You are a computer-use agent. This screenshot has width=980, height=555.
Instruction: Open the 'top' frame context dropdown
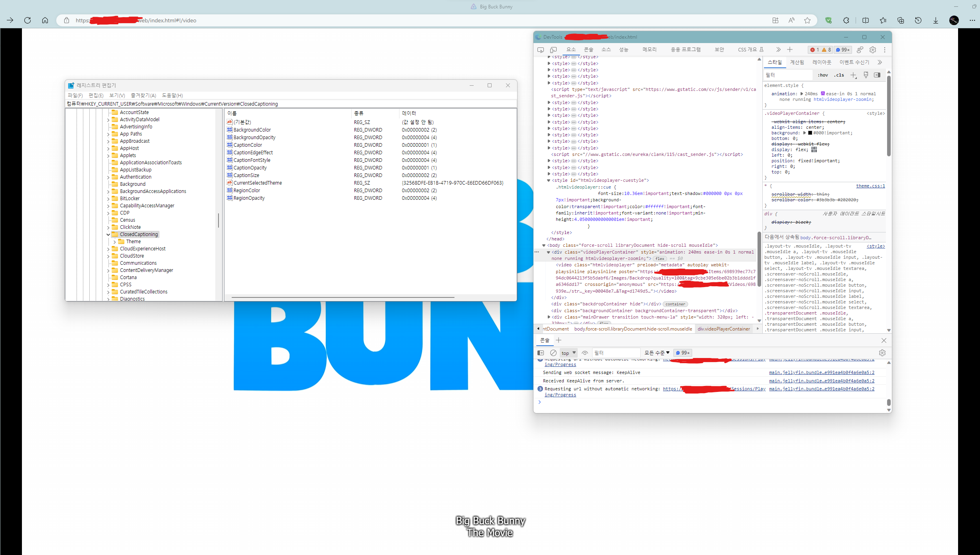click(x=568, y=353)
